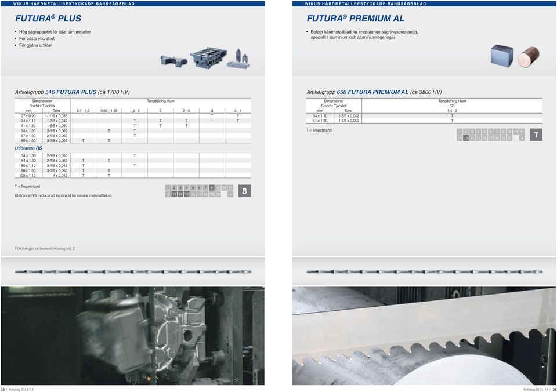
Task: Click the close-up photo of band saw teeth
Action: click(425, 336)
